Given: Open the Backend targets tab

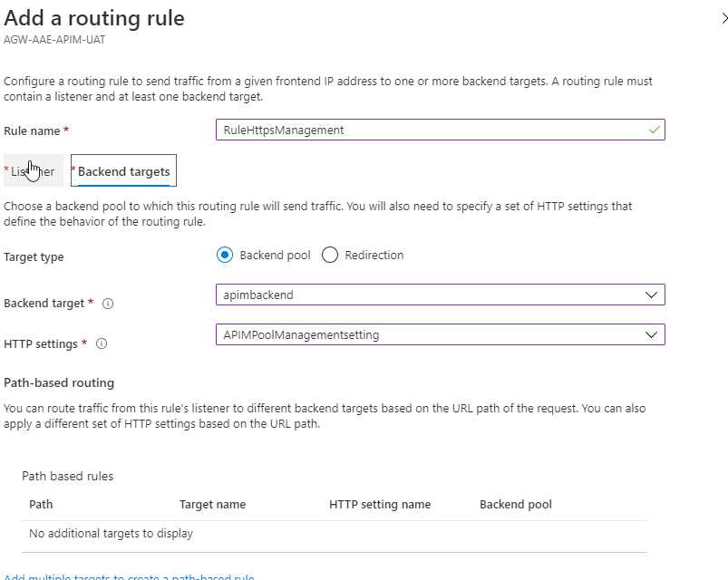Looking at the screenshot, I should tap(123, 171).
